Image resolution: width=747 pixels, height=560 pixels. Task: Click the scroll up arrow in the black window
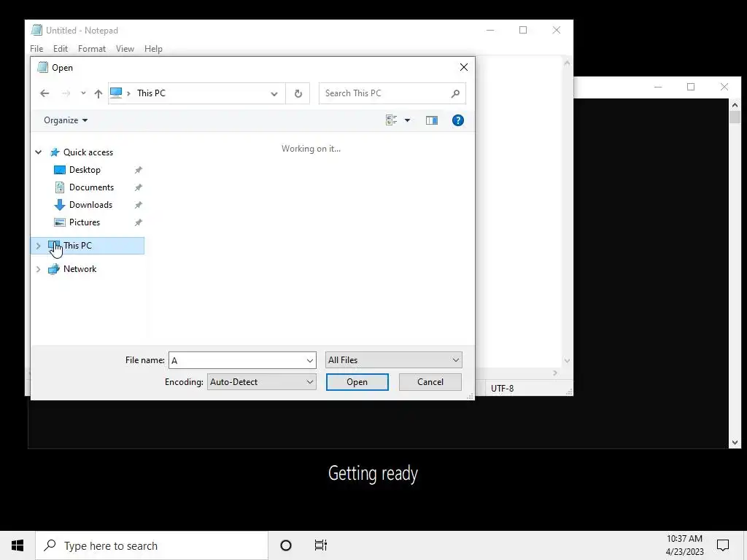pos(735,105)
